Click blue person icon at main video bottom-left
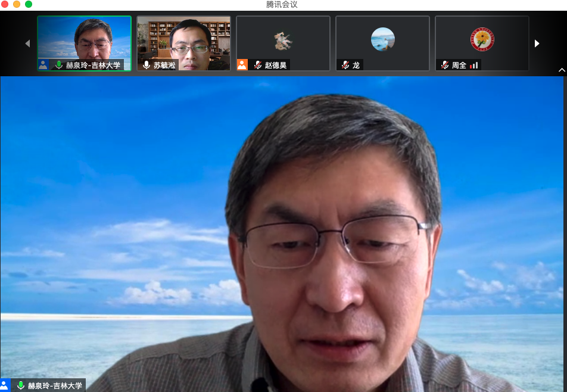 click(x=5, y=385)
